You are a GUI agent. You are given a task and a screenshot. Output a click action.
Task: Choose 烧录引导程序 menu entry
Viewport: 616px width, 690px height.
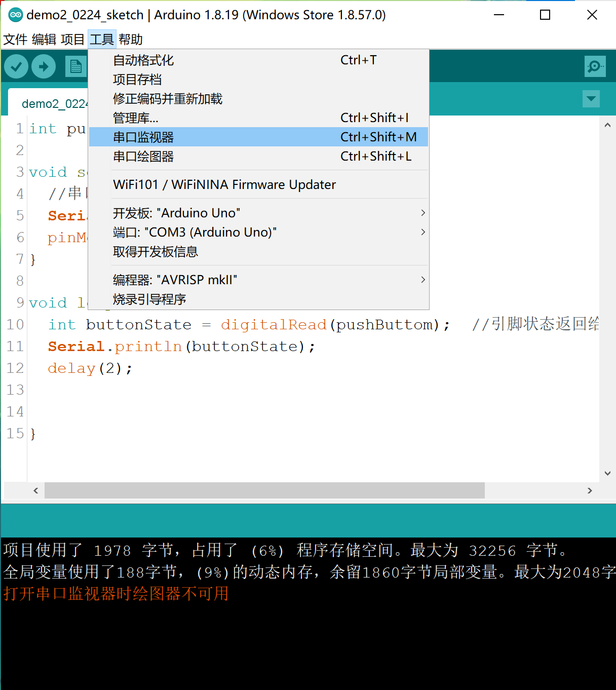coord(258,299)
